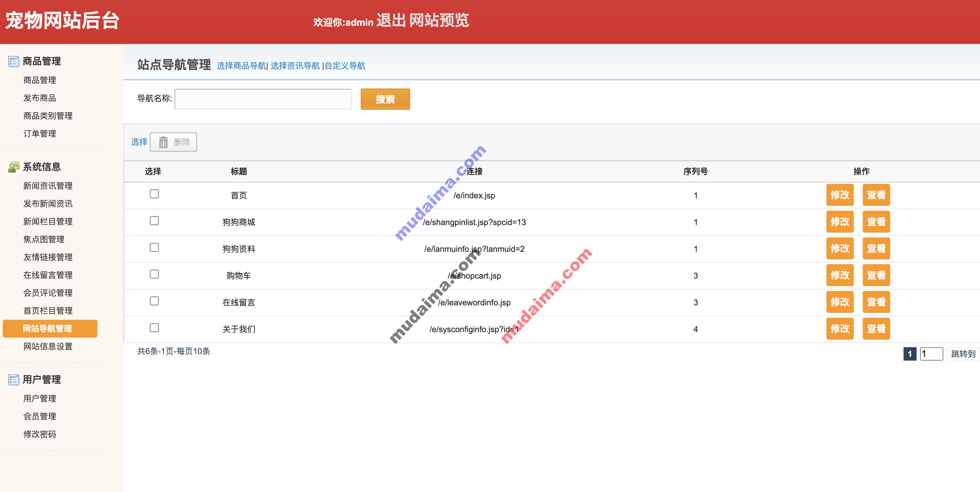Viewport: 980px width, 492px height.
Task: Open 订单管理 in the sidebar
Action: tap(39, 133)
